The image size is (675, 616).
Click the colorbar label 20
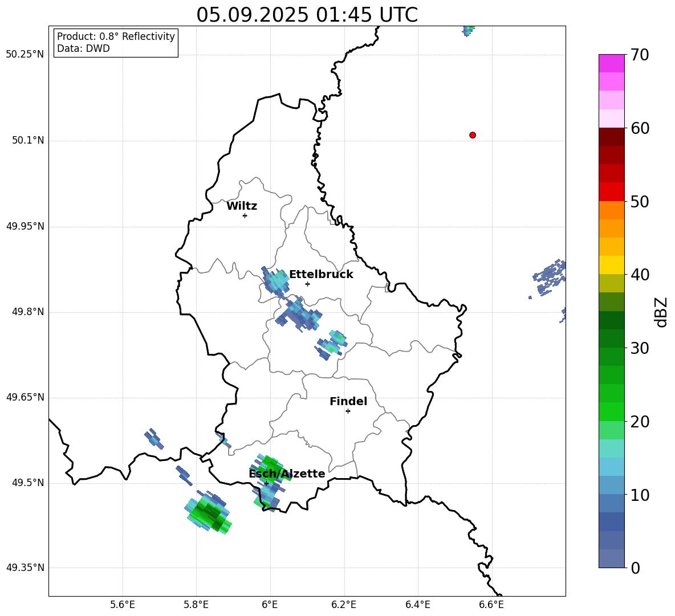[640, 422]
